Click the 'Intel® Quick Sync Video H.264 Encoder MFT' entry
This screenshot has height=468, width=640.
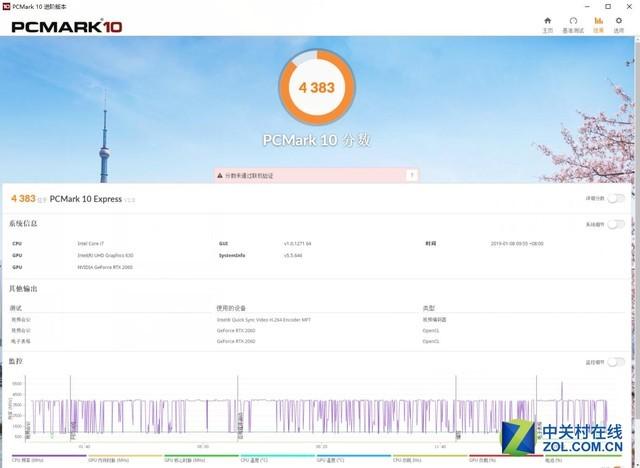coord(264,319)
